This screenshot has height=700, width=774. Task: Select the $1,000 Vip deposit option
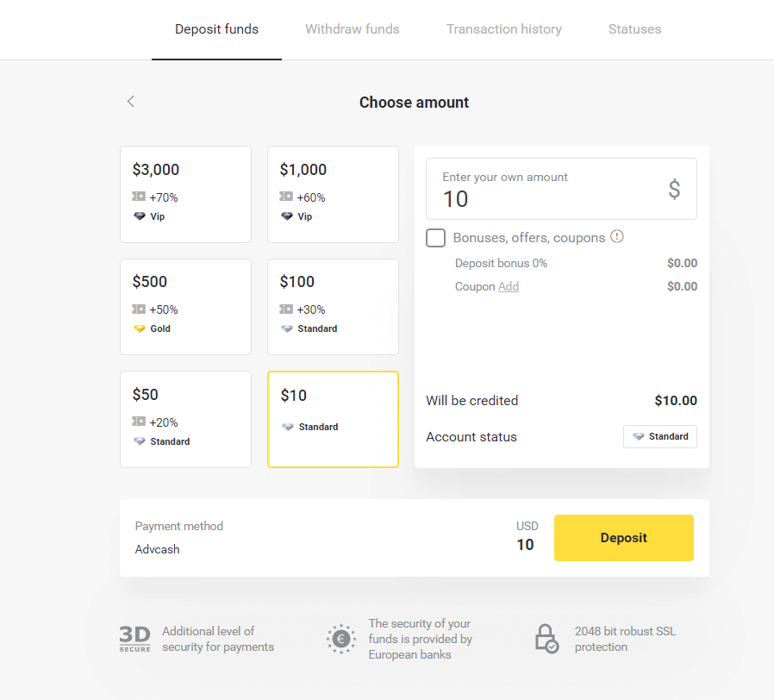point(333,194)
